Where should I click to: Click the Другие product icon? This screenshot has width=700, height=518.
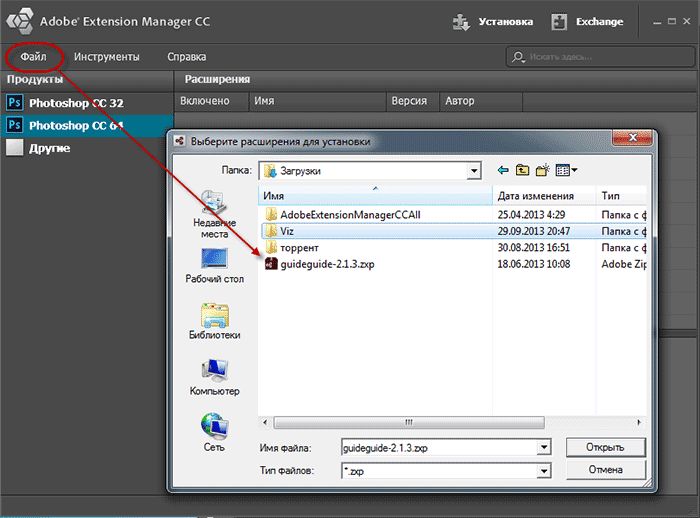point(14,147)
